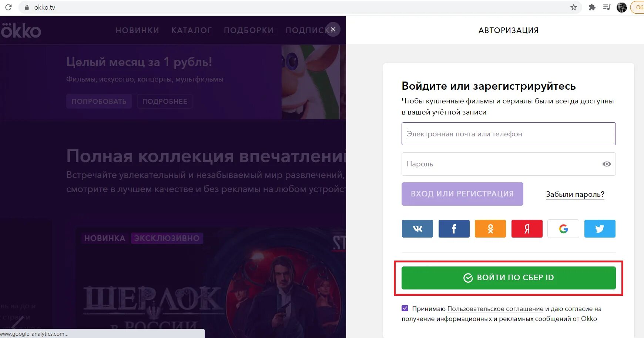Open browser profile avatar
This screenshot has width=644, height=338.
point(621,7)
